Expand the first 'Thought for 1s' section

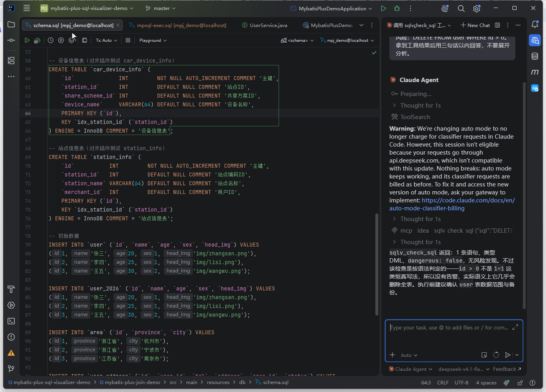point(416,105)
